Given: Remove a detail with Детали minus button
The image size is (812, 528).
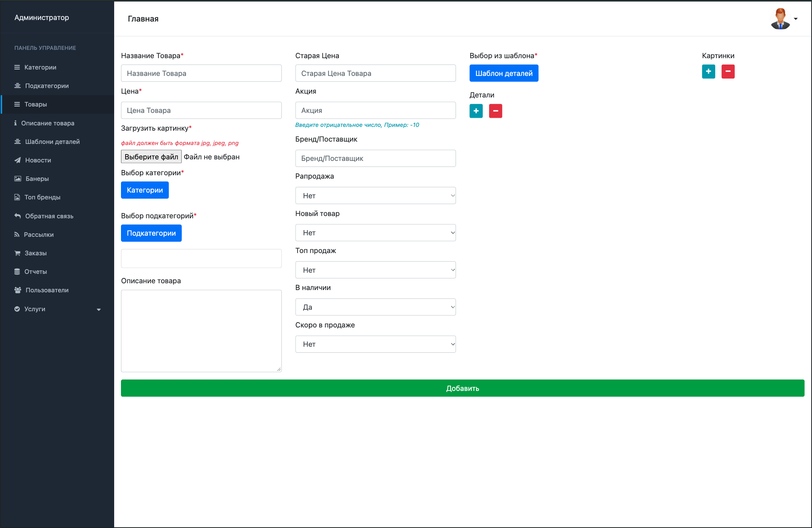Looking at the screenshot, I should point(495,111).
